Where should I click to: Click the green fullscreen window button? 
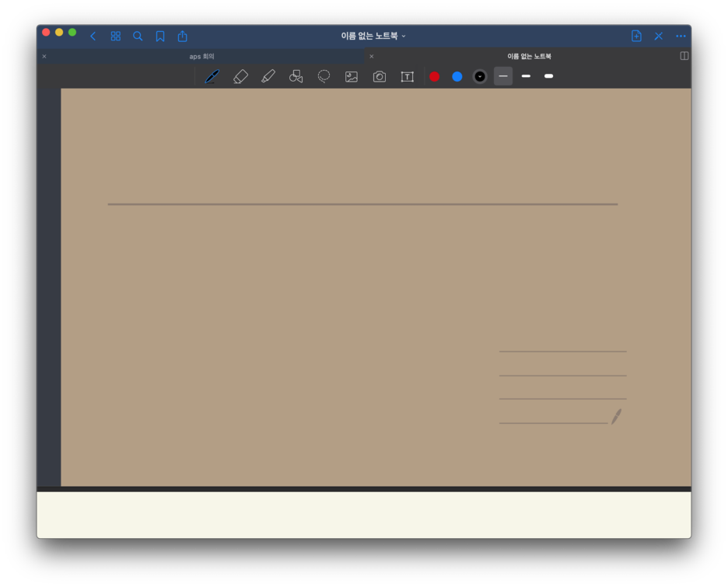(72, 32)
